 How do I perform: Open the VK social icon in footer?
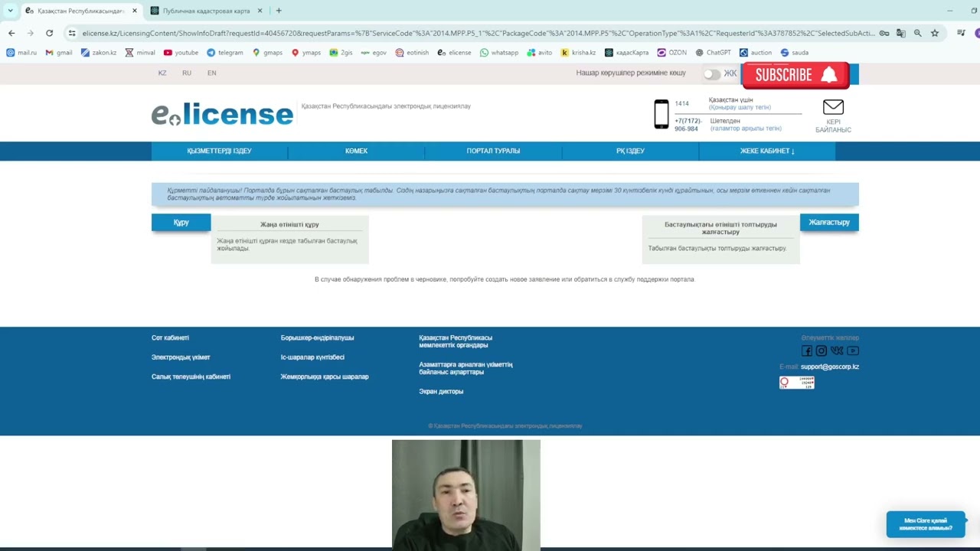[x=837, y=350]
